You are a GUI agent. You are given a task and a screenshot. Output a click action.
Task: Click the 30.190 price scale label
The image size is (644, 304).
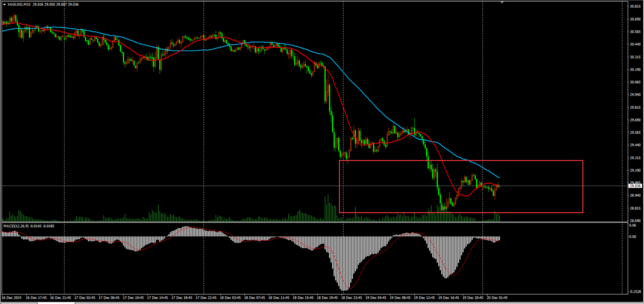tap(635, 69)
